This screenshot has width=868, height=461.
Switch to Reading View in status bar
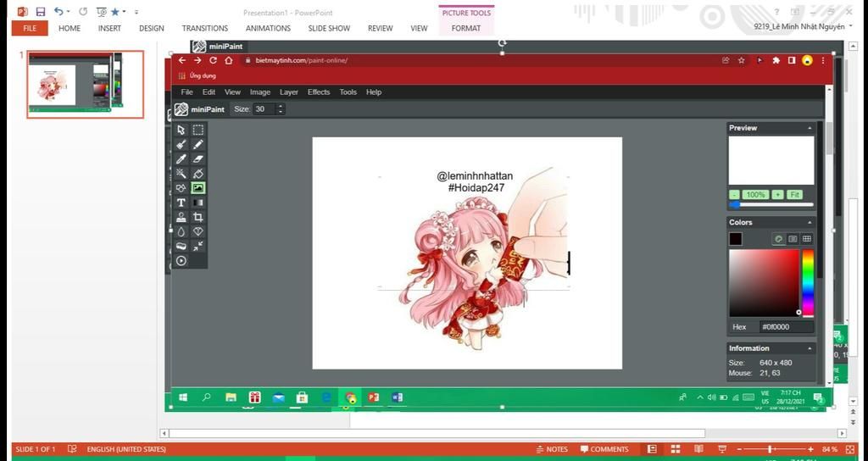699,449
